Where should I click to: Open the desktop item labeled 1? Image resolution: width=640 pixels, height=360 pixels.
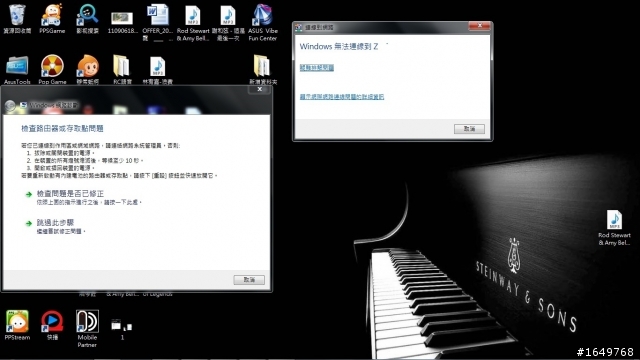122,329
